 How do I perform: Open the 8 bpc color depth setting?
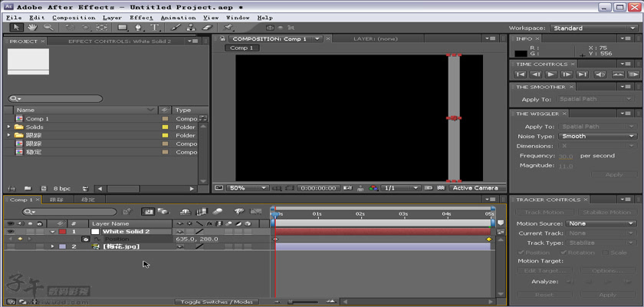(61, 189)
